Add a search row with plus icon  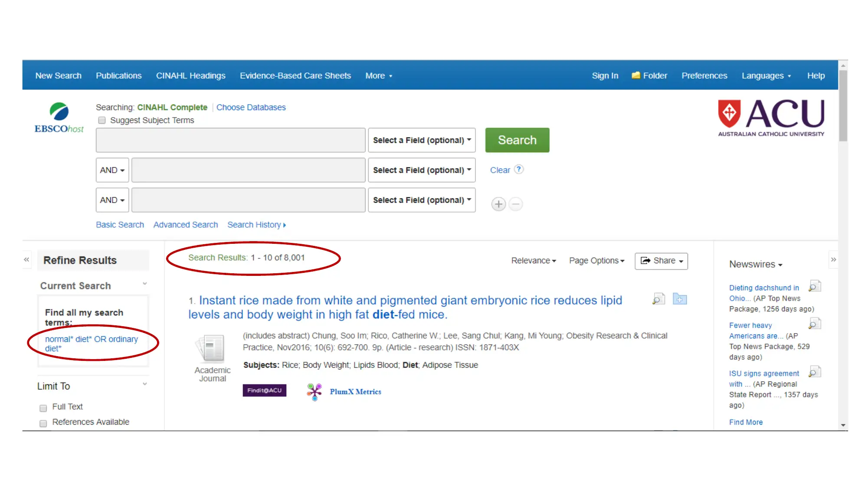(498, 204)
